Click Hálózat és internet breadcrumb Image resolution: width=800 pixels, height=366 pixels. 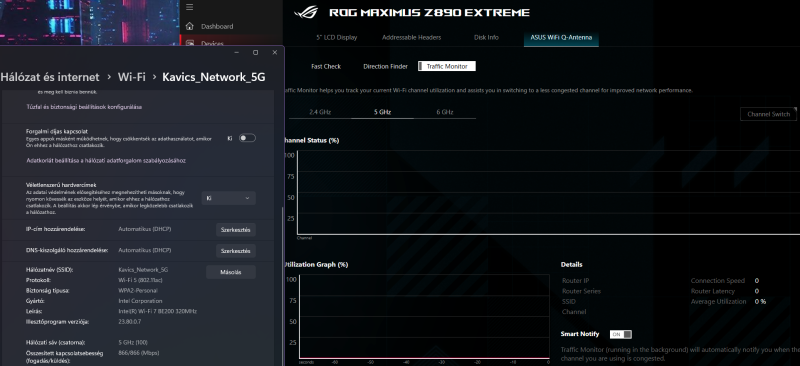tap(49, 77)
